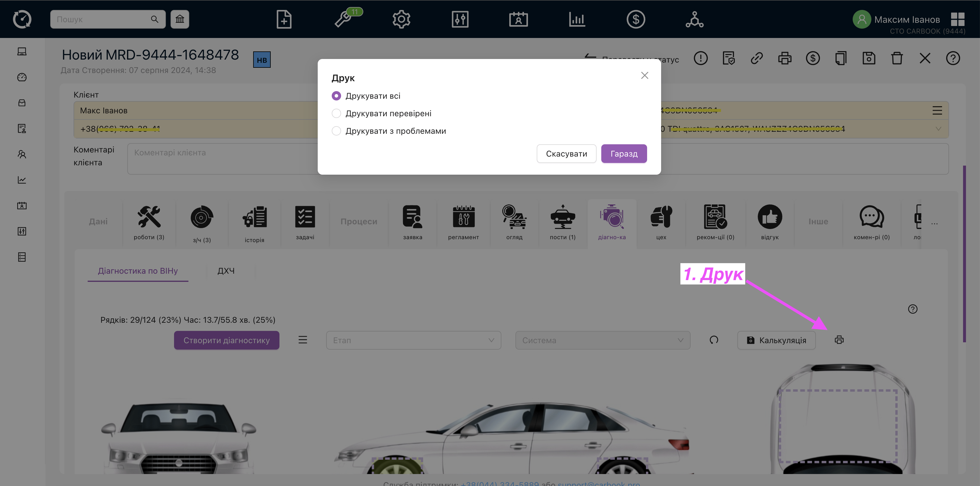Select the Друкувати перевірені radio option

(336, 113)
